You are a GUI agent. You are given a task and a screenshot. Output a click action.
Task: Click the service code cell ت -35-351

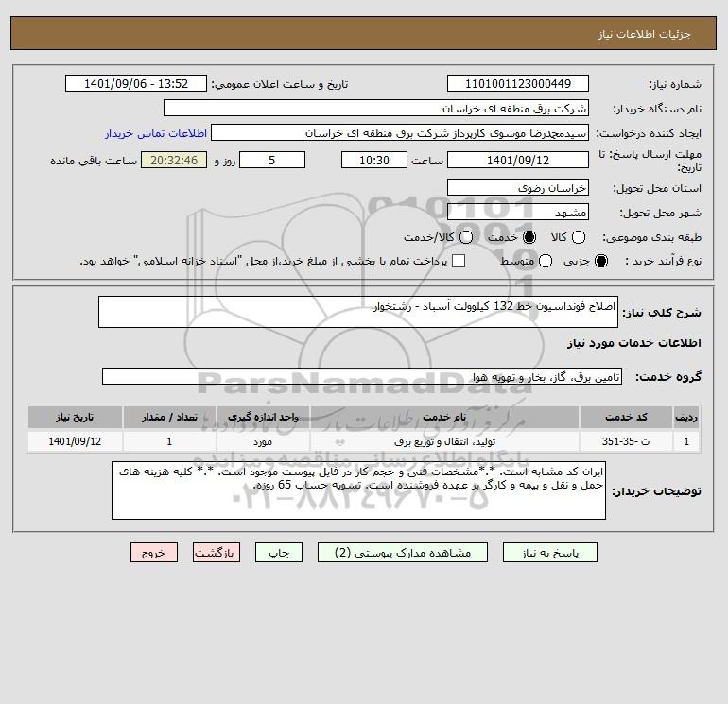pos(626,441)
